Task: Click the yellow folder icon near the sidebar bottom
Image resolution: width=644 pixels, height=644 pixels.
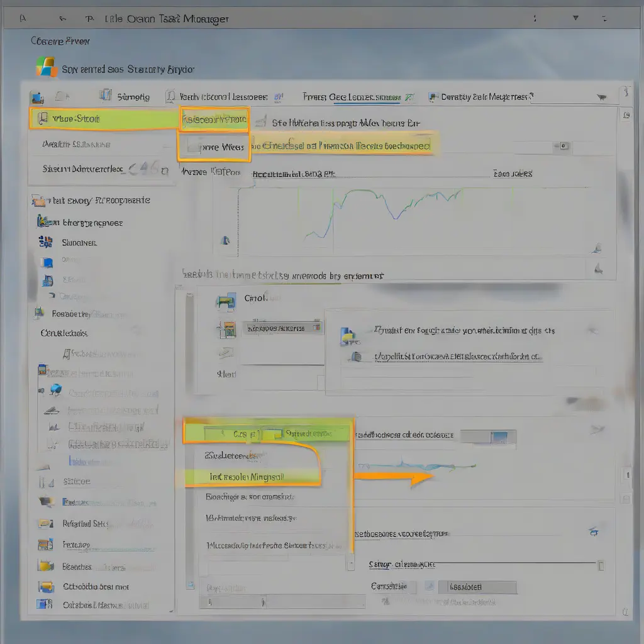Action: tap(45, 566)
